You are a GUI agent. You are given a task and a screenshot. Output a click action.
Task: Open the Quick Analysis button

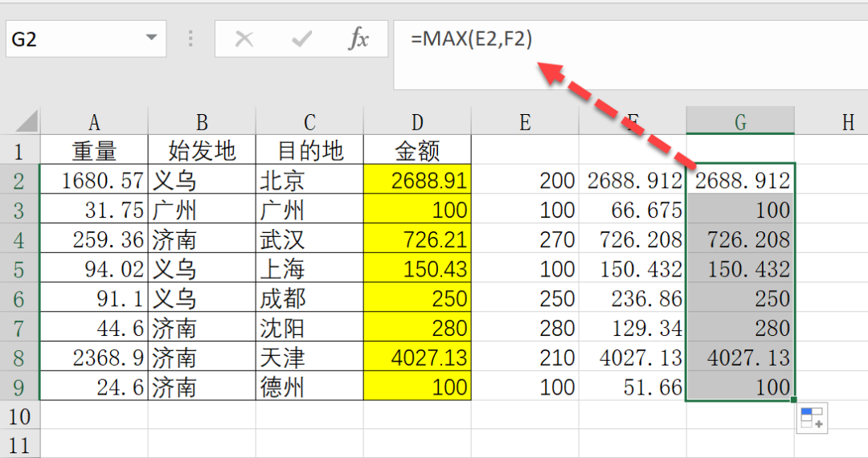(x=812, y=418)
